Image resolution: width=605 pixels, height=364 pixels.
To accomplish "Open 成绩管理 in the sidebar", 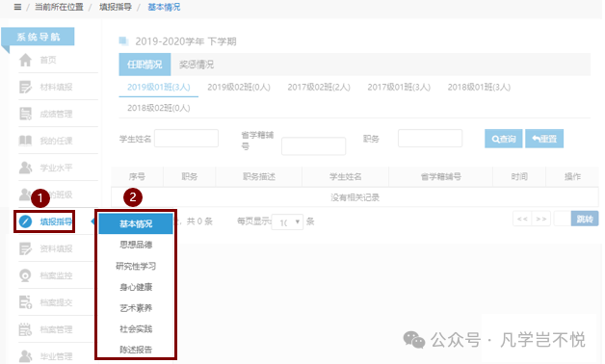I will 56,114.
